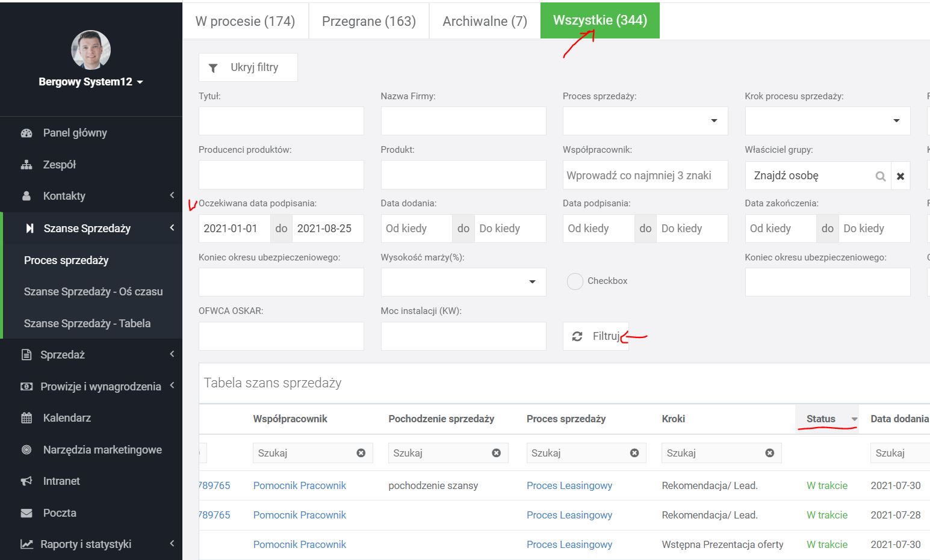Toggle the Checkbox filter option
The height and width of the screenshot is (560, 930).
click(x=575, y=281)
